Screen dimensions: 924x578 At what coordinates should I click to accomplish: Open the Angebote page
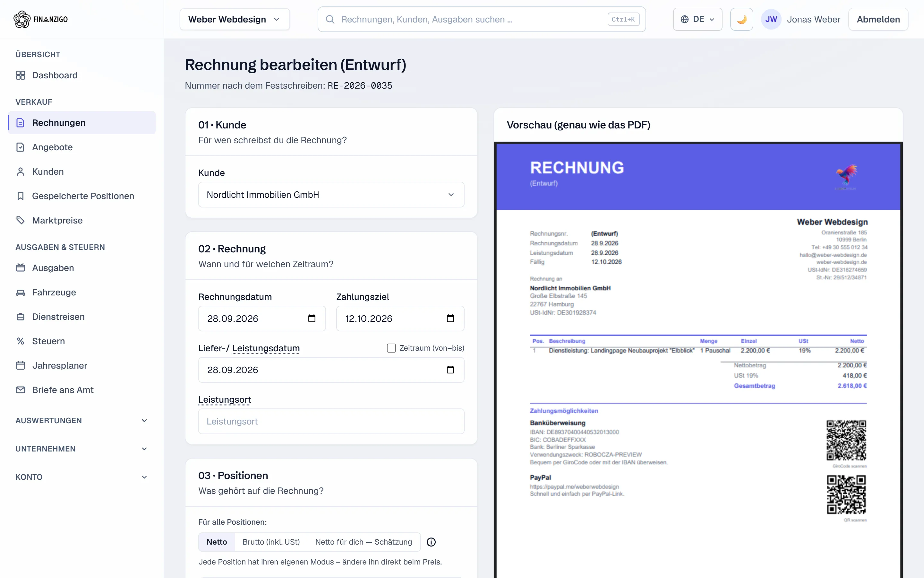pyautogui.click(x=82, y=147)
